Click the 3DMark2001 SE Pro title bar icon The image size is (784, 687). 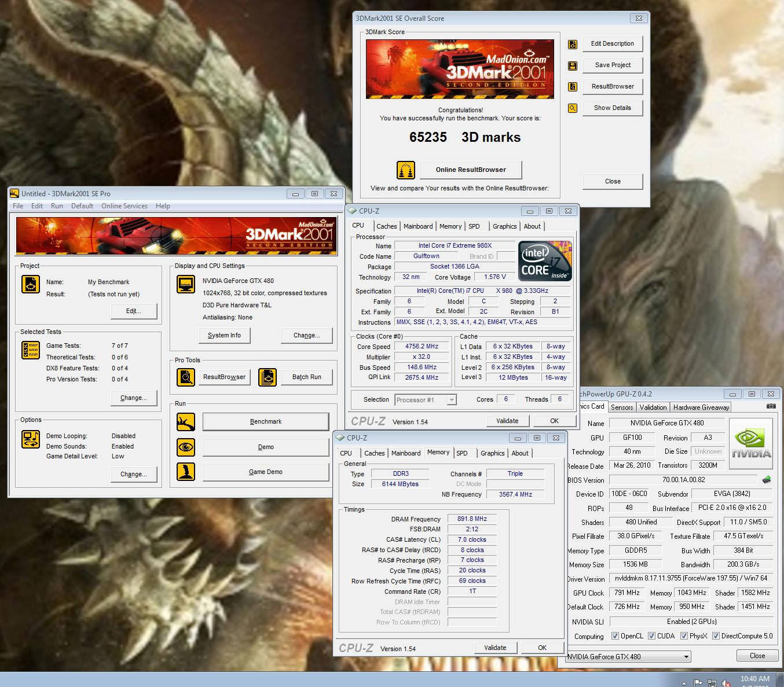(15, 193)
